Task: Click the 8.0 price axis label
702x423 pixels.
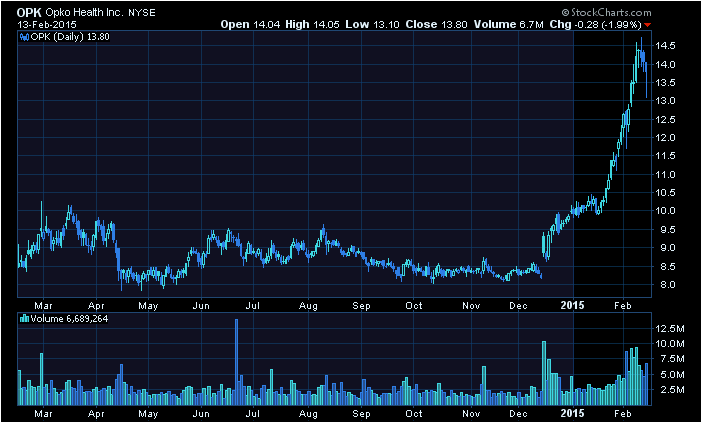Action: click(667, 285)
